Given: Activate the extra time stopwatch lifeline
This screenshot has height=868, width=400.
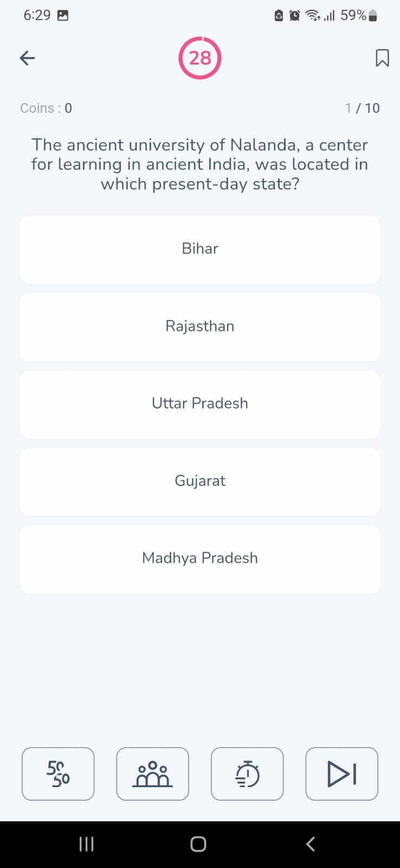Looking at the screenshot, I should 247,774.
